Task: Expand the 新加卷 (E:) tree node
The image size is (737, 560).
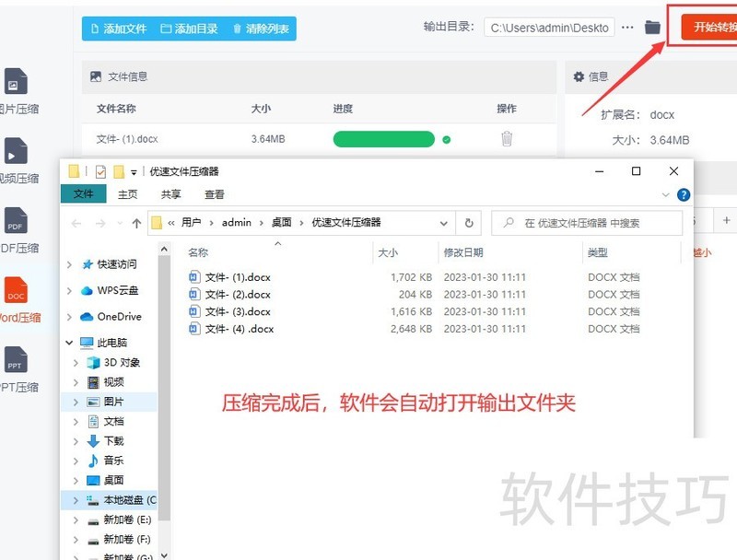Action: click(76, 520)
